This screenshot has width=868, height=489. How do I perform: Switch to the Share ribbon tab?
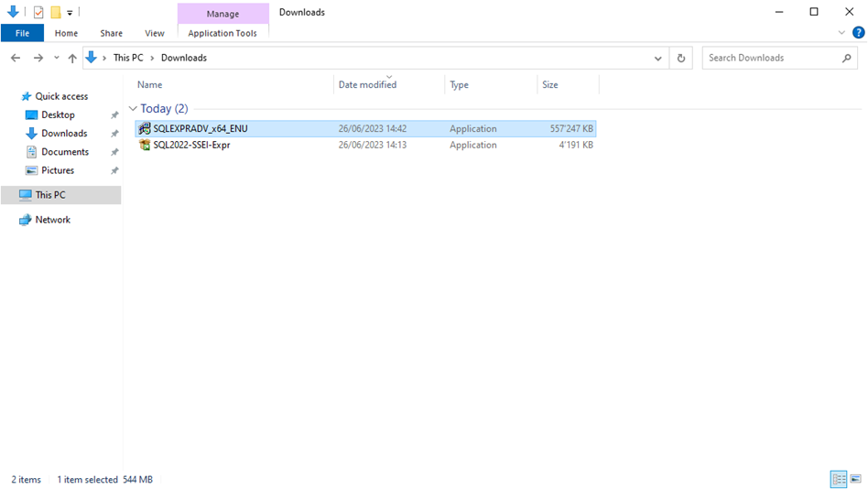pyautogui.click(x=112, y=33)
